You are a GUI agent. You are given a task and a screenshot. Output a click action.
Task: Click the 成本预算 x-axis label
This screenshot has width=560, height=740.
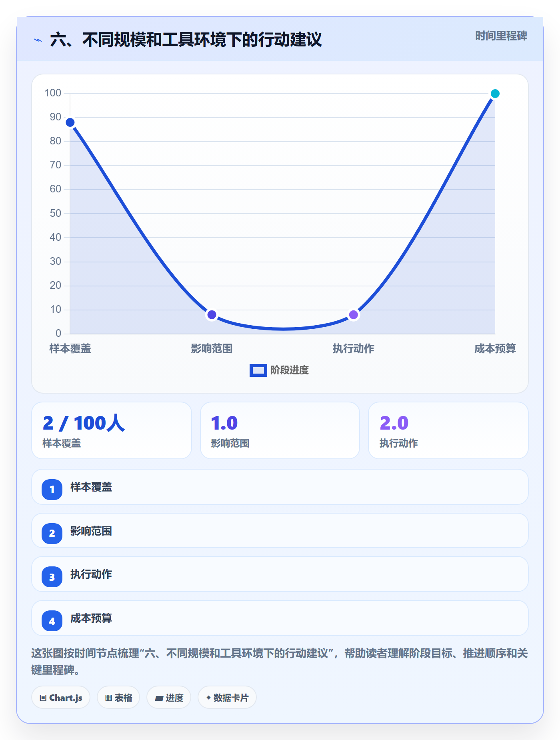[x=495, y=349]
